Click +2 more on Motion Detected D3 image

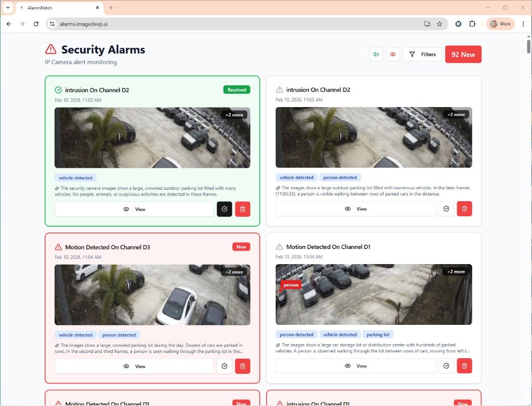click(x=234, y=272)
